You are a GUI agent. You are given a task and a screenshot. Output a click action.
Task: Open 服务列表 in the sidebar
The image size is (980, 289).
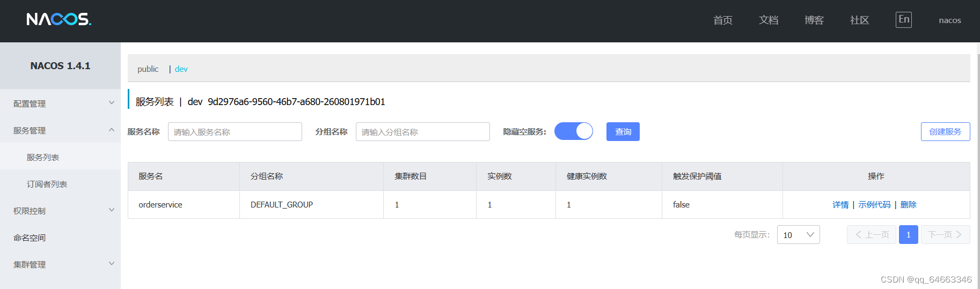43,157
